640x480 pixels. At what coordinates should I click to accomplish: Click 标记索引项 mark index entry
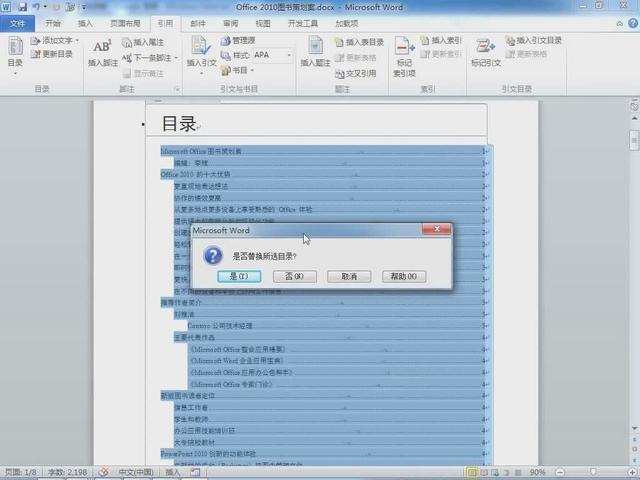[x=404, y=57]
